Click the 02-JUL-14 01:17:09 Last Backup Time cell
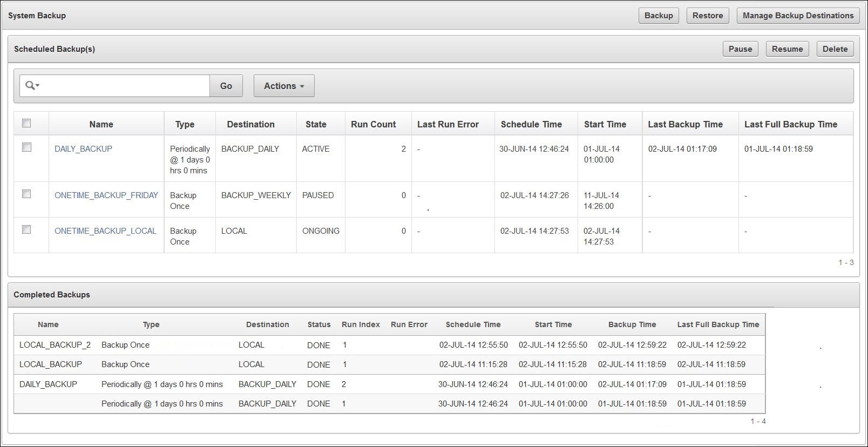 click(682, 148)
